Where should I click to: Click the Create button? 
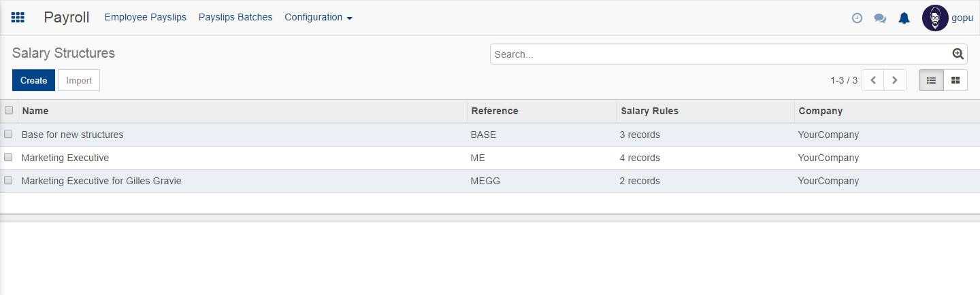coord(33,80)
